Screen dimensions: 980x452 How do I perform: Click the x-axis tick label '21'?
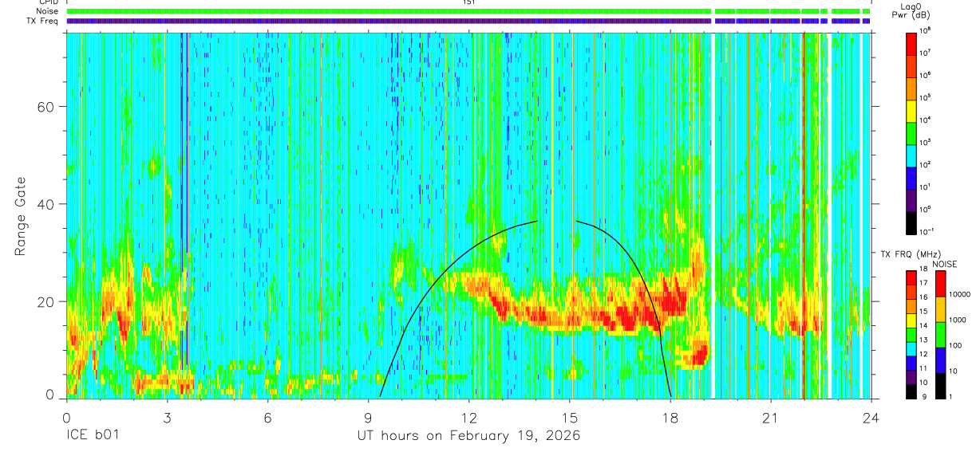coord(771,417)
